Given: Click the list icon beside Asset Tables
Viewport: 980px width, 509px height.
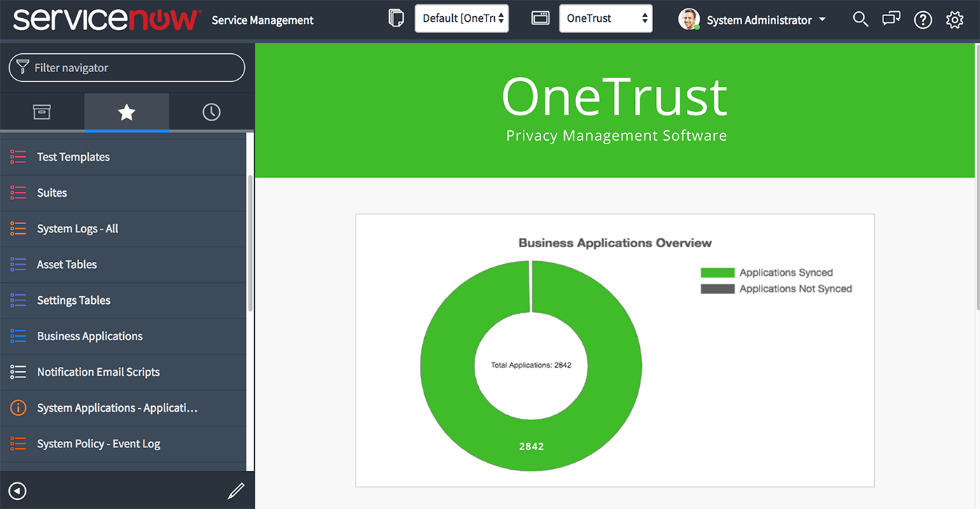Looking at the screenshot, I should point(18,265).
